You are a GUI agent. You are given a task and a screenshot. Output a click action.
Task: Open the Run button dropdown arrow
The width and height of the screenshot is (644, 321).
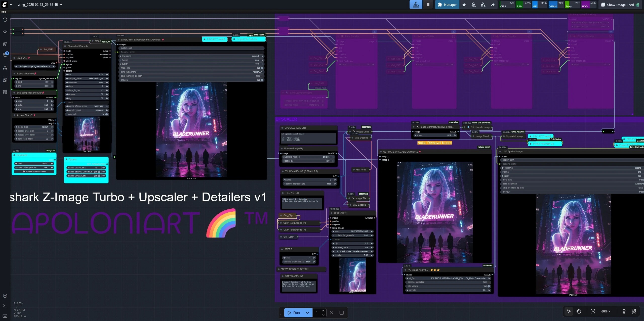(307, 313)
